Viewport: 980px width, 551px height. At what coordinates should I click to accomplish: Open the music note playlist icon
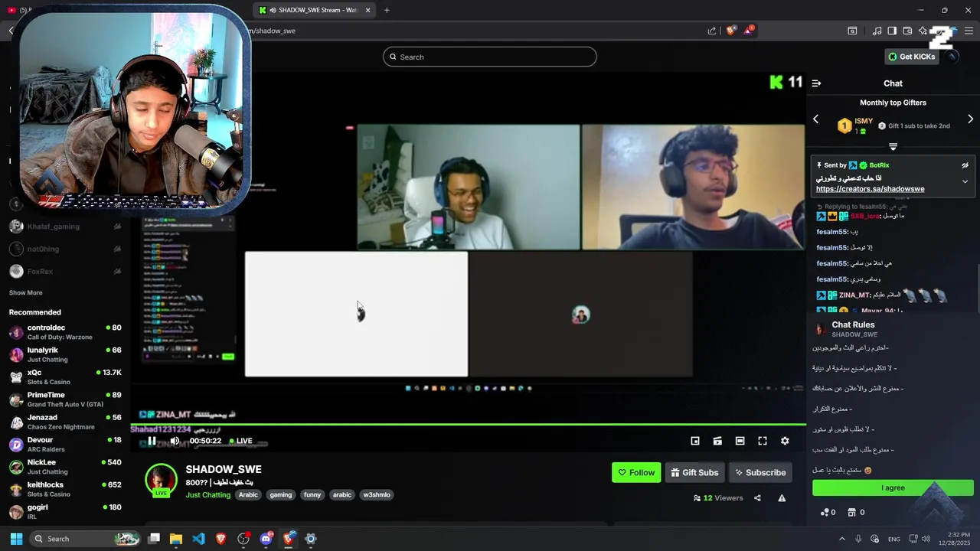pyautogui.click(x=877, y=31)
